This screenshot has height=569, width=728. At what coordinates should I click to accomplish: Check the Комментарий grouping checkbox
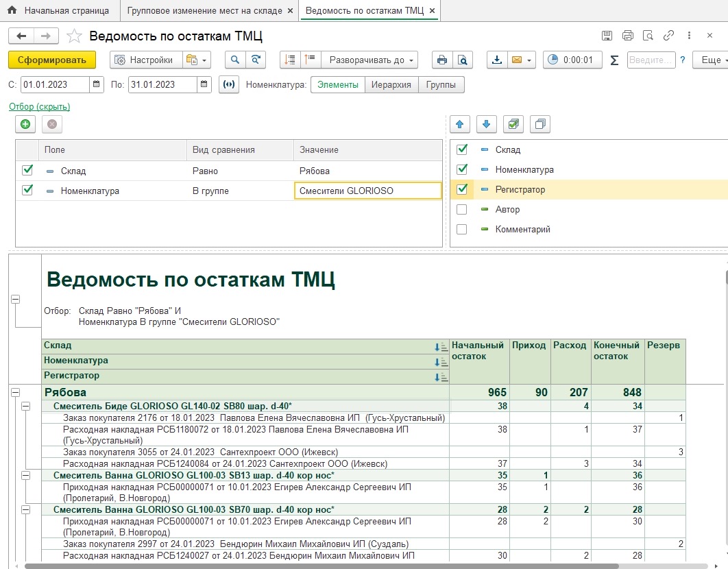tap(462, 229)
